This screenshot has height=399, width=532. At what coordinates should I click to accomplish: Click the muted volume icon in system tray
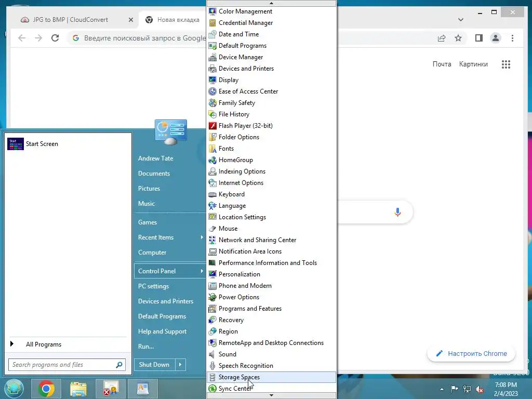(480, 389)
